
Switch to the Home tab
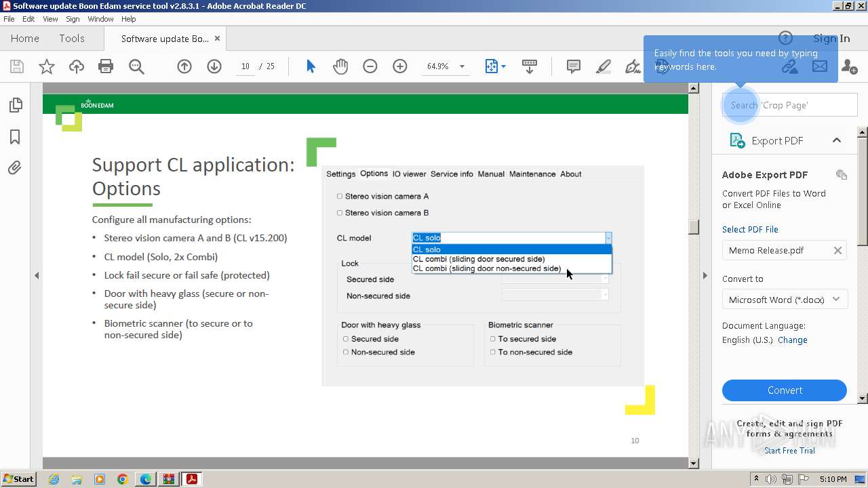pyautogui.click(x=25, y=39)
